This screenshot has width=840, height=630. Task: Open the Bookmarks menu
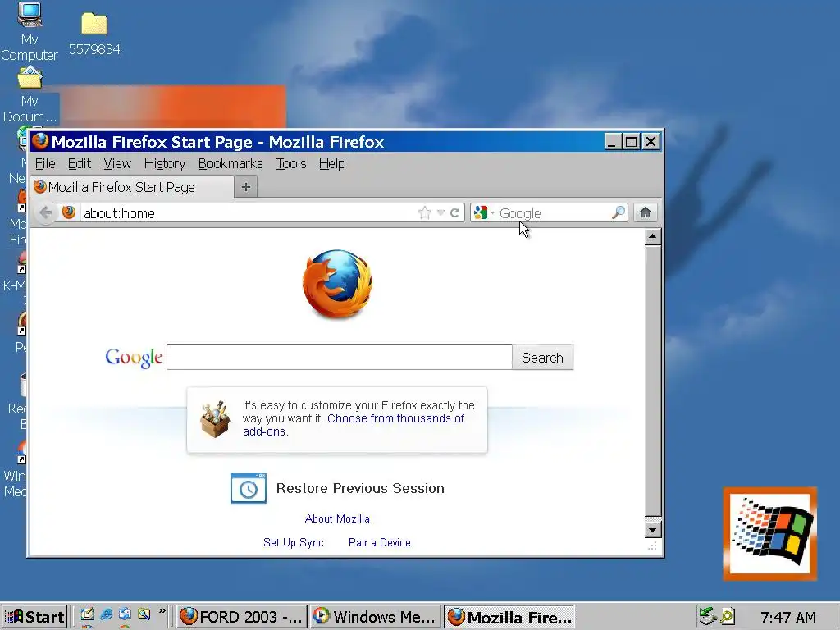(231, 163)
